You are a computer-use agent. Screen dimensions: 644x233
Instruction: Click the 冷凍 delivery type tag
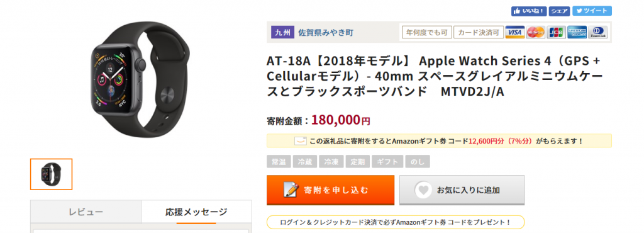[331, 161]
